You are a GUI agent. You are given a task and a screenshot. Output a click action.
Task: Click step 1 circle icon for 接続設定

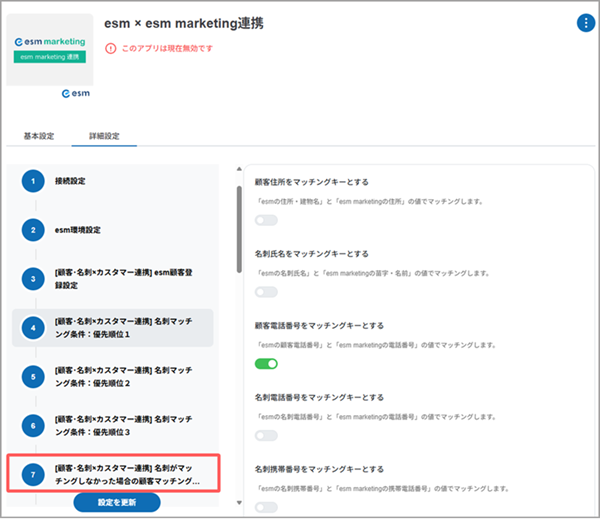coord(33,181)
